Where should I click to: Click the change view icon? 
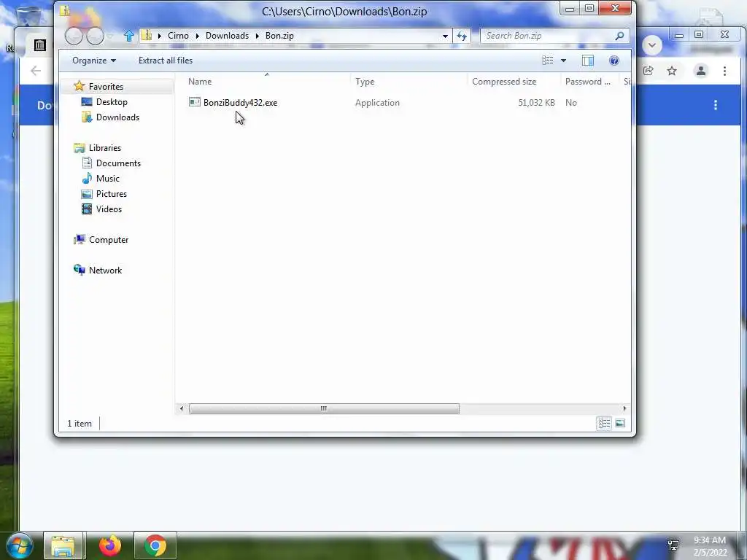[x=548, y=61]
